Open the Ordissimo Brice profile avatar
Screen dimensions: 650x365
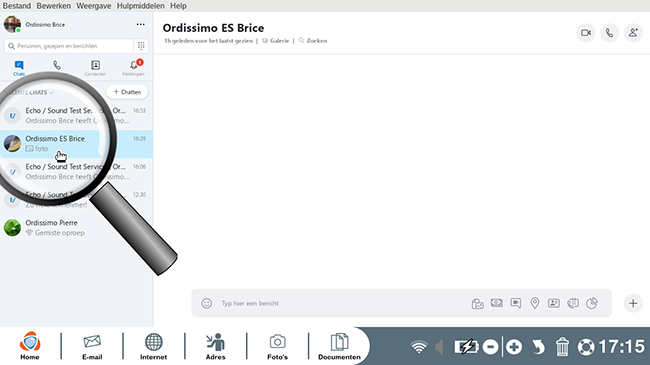(x=12, y=24)
